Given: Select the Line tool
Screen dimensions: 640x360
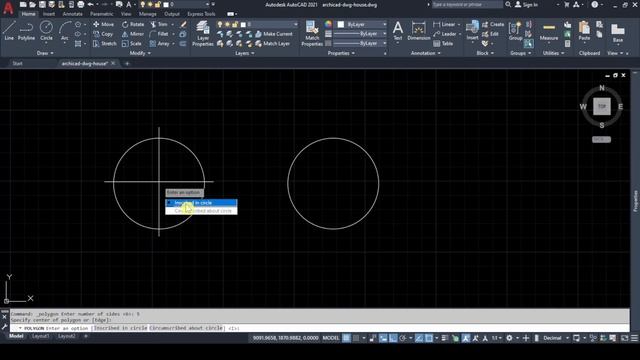Looking at the screenshot, I should pos(9,31).
